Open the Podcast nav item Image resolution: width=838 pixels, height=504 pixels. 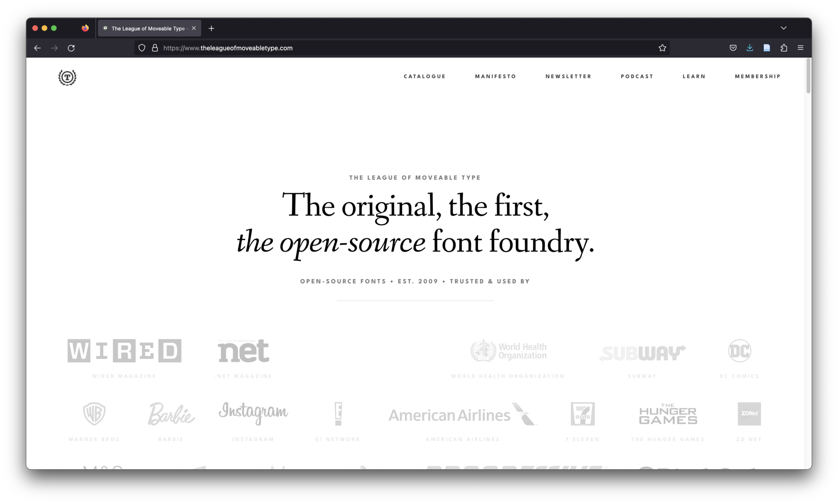637,76
